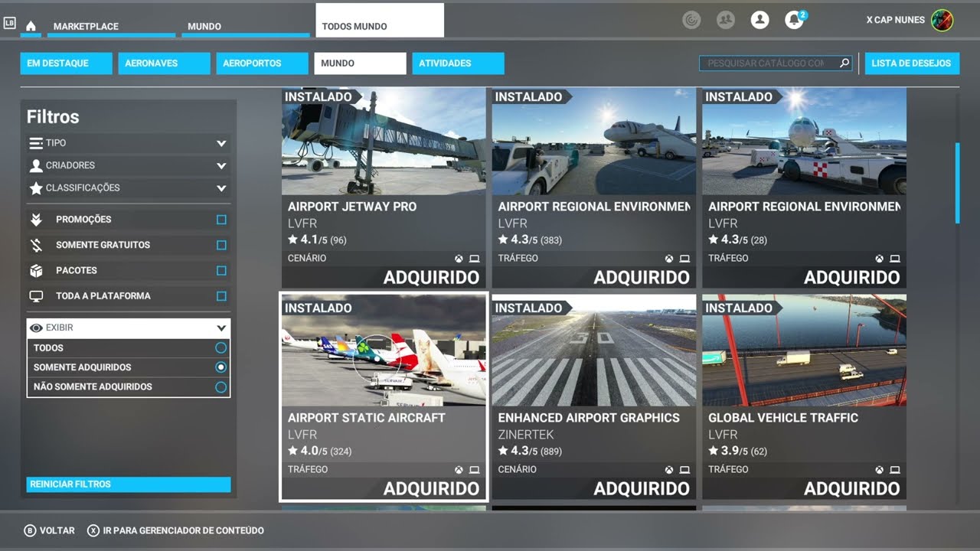Click INSTALADO badge on Global Vehicle Traffic
The height and width of the screenshot is (551, 980).
(741, 308)
